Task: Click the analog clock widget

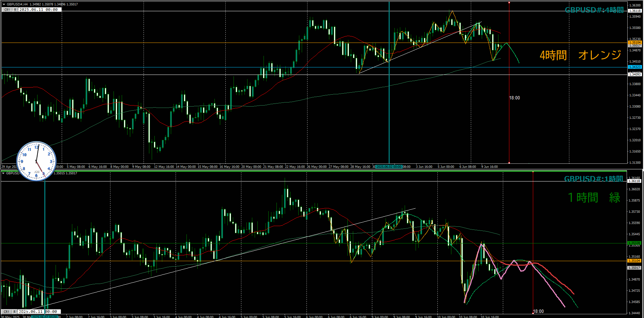Action: pyautogui.click(x=36, y=161)
